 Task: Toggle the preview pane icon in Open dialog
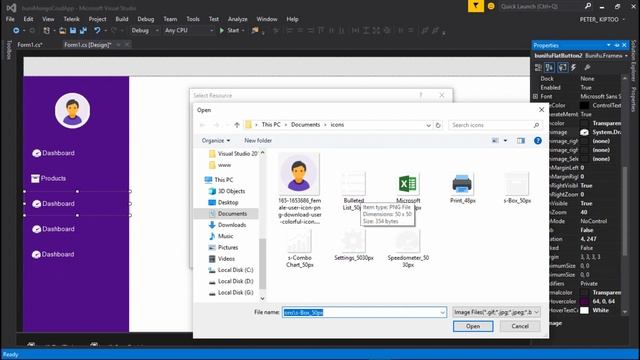521,140
